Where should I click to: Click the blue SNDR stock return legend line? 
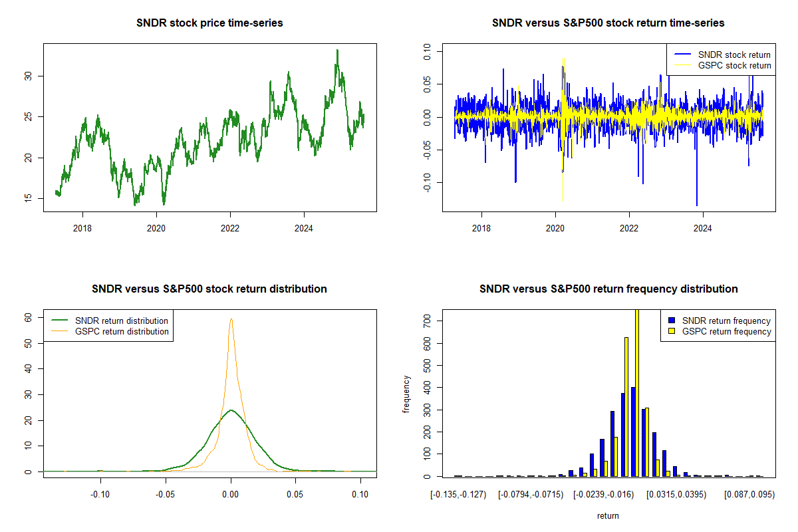(682, 55)
